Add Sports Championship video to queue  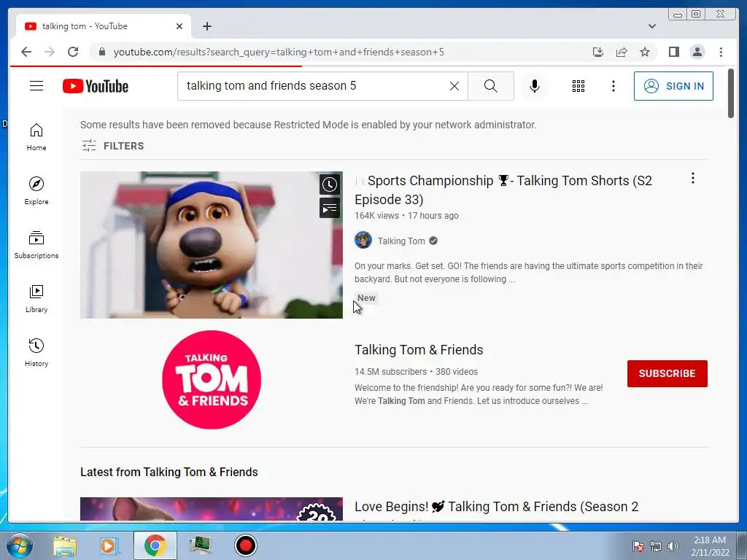pos(329,208)
